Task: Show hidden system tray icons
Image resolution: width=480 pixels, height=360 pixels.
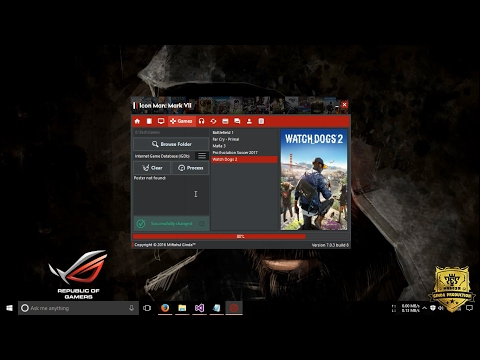Action: (424, 308)
